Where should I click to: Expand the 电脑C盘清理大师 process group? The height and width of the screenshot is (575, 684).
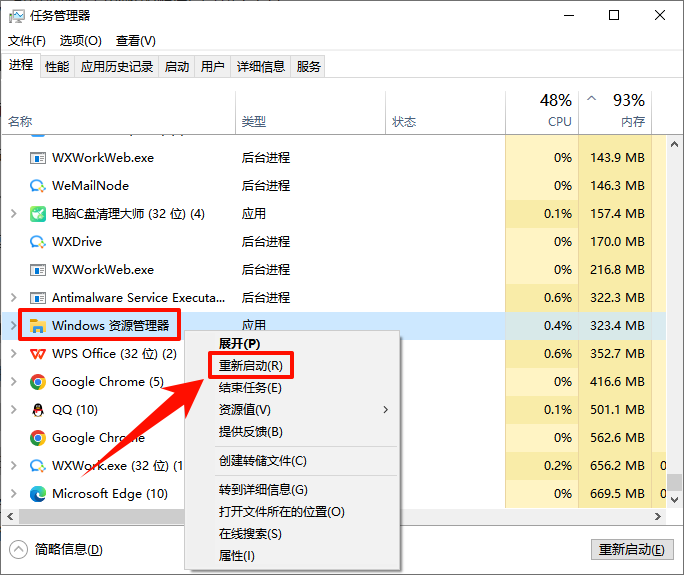[14, 214]
